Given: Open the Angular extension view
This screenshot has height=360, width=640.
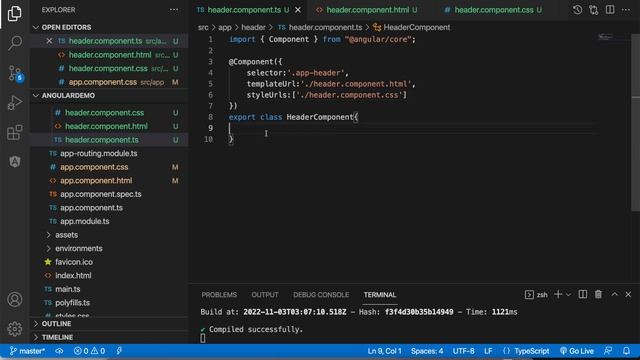Looking at the screenshot, I should pos(15,162).
